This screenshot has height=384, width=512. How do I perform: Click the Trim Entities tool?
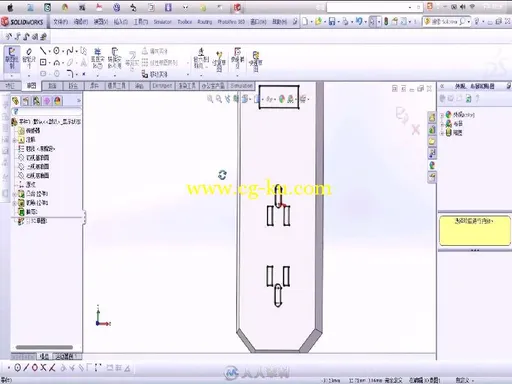(98, 59)
